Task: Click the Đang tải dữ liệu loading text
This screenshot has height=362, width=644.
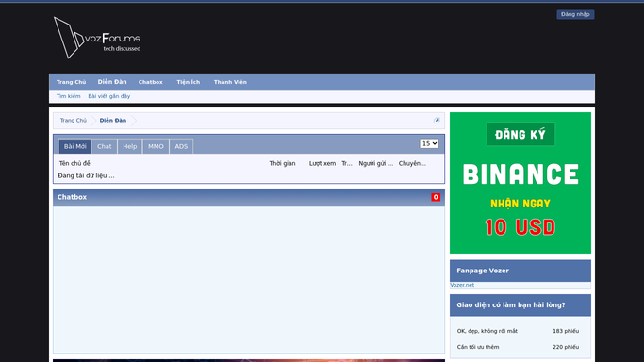Action: click(86, 175)
